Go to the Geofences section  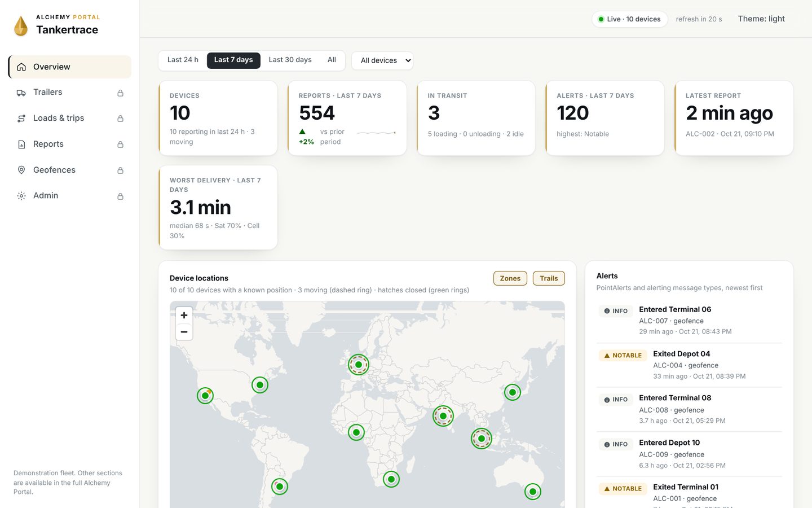click(x=70, y=170)
